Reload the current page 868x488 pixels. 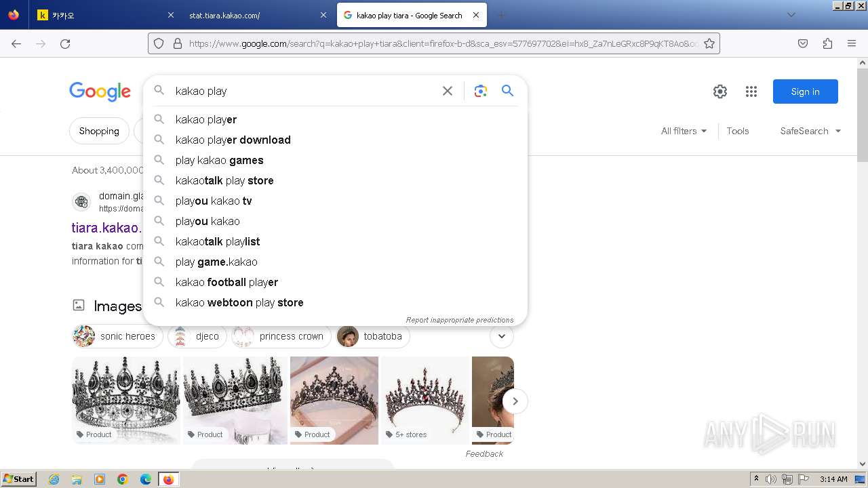click(65, 43)
